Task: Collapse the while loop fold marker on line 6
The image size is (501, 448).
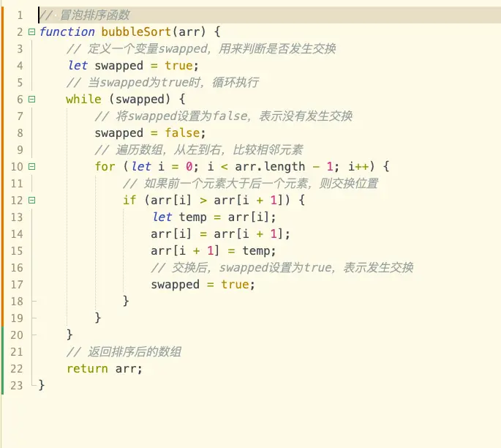Action: [x=31, y=99]
